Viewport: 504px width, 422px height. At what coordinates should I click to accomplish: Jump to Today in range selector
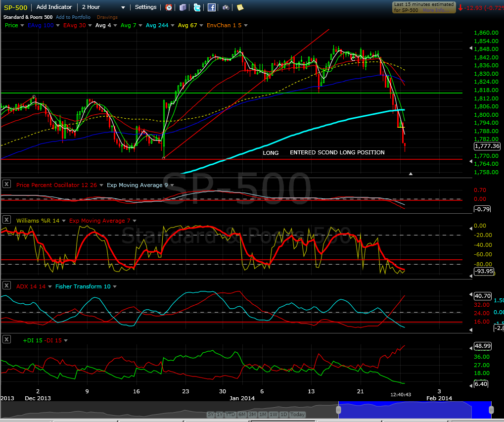click(x=297, y=414)
